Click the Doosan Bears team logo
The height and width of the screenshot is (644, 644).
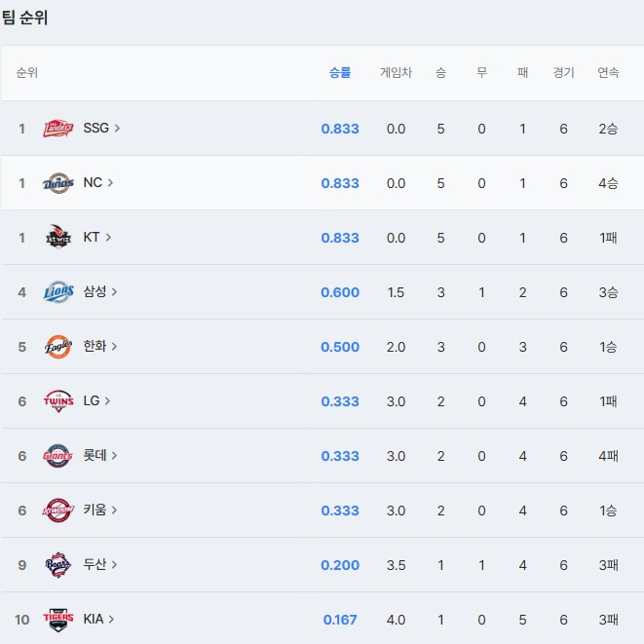coord(58,565)
